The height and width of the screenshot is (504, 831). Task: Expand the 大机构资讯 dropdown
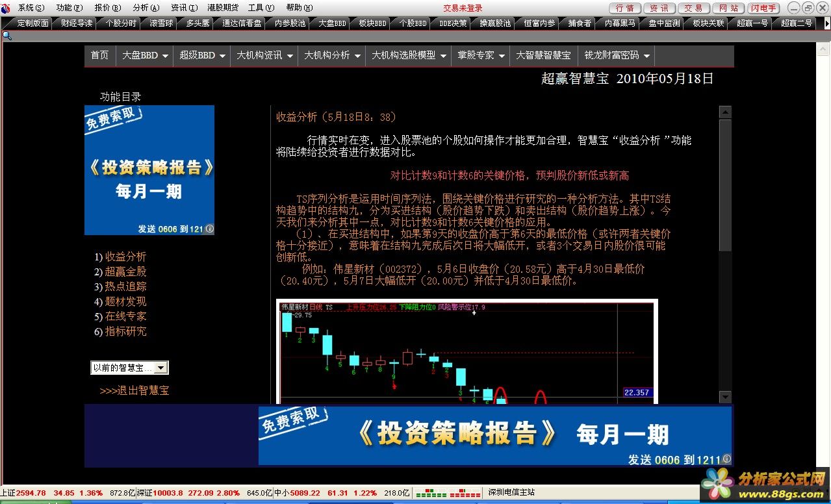(264, 56)
